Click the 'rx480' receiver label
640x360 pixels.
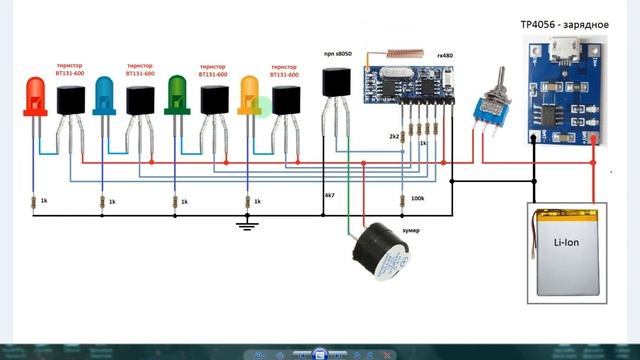(445, 56)
